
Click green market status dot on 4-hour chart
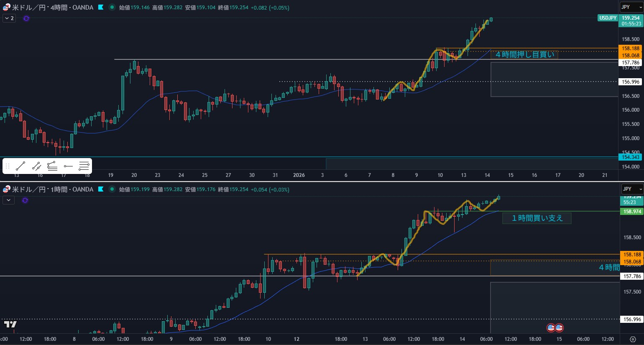112,8
